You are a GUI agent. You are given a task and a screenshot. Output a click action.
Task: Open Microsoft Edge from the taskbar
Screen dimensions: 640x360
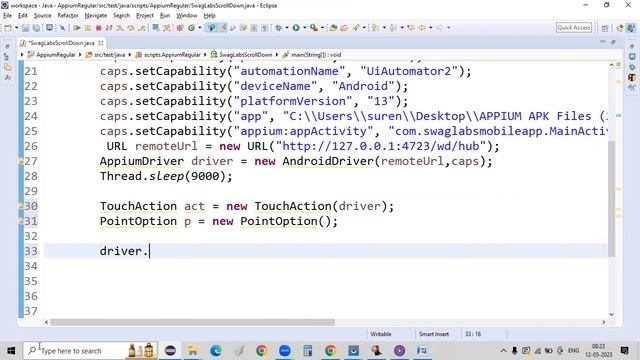pos(216,351)
